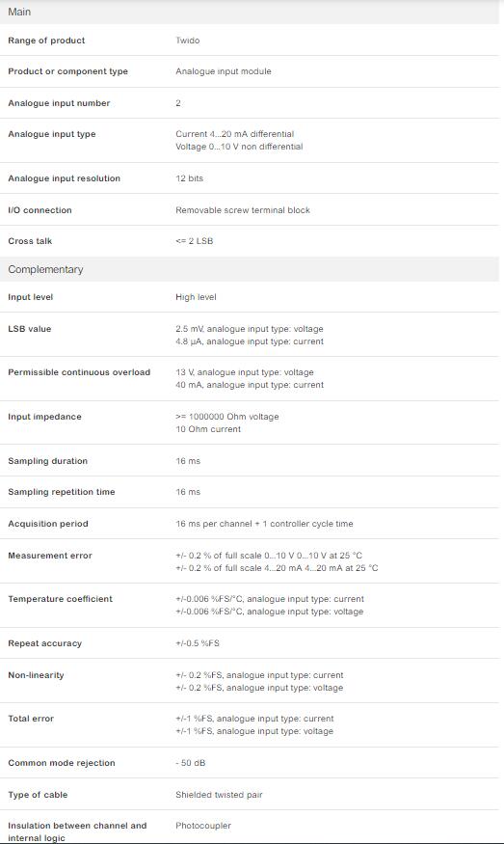Image resolution: width=504 pixels, height=844 pixels.
Task: Click the Repeat accuracy +/-0.5 %FS value
Action: pyautogui.click(x=198, y=643)
